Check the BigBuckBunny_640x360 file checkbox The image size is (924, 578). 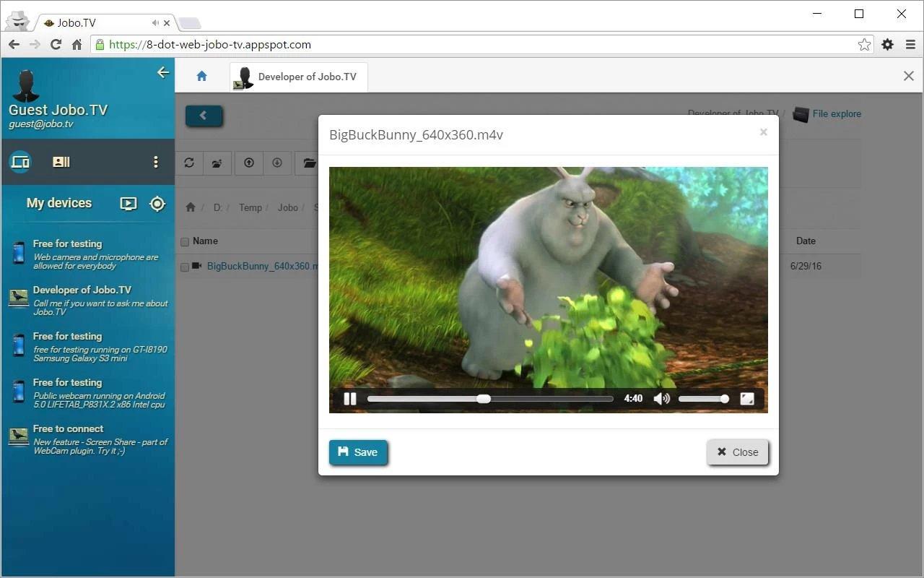point(185,267)
